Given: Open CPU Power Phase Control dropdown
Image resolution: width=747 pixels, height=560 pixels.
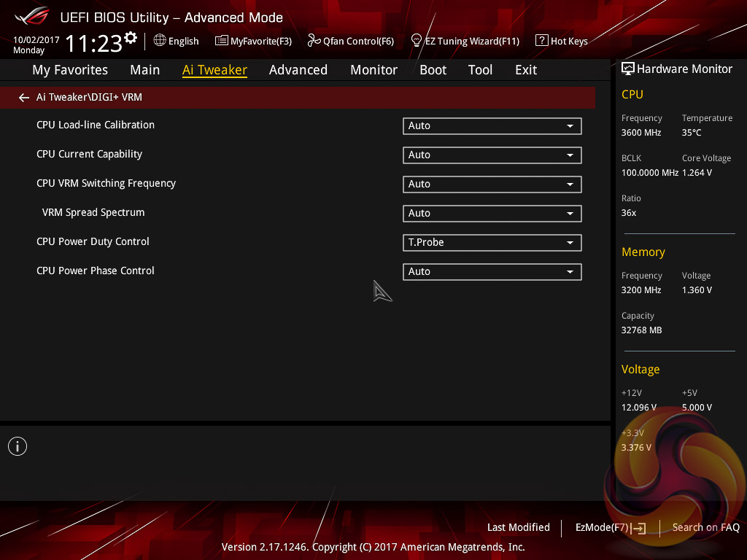Looking at the screenshot, I should click(x=492, y=272).
